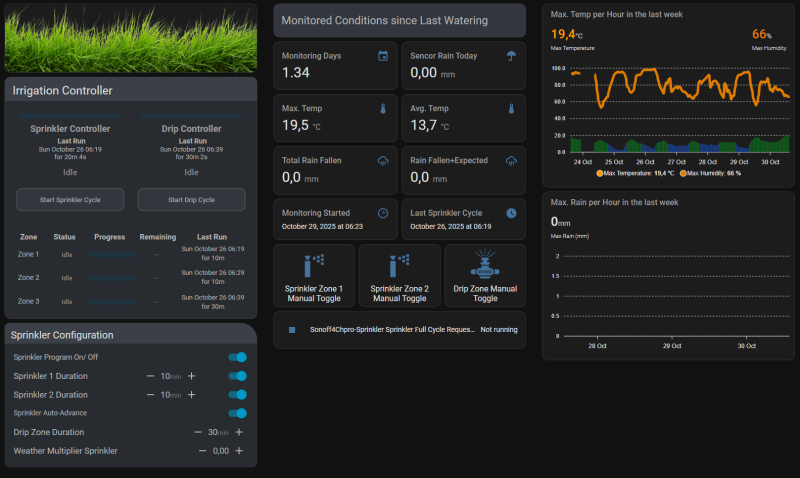
Task: Turn off Sprinkler Auto-Advance
Action: tap(237, 413)
